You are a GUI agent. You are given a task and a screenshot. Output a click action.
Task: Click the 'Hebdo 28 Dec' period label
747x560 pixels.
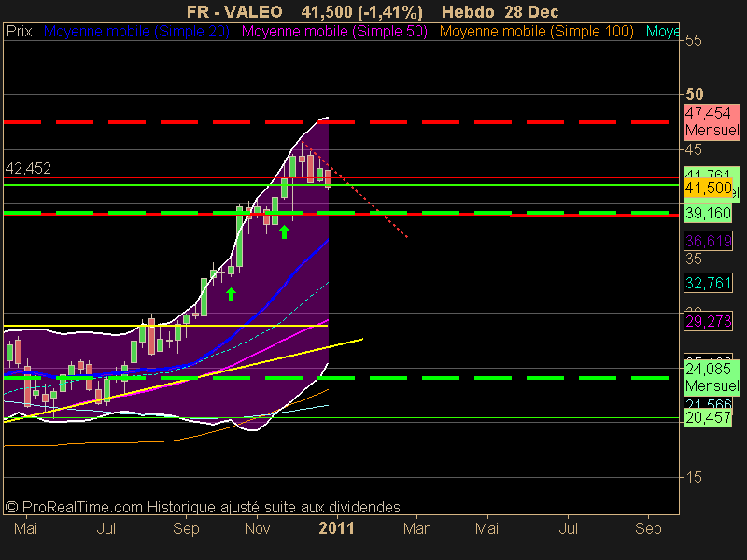(500, 11)
